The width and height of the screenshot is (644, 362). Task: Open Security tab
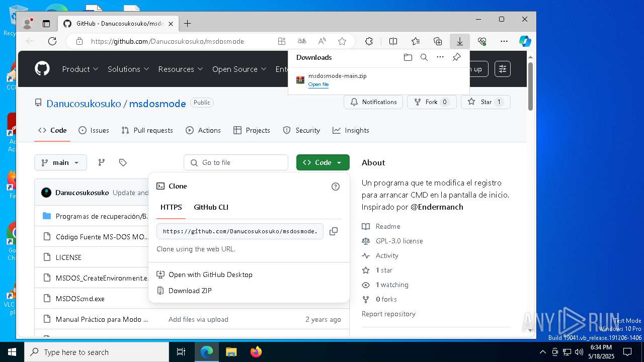click(301, 130)
